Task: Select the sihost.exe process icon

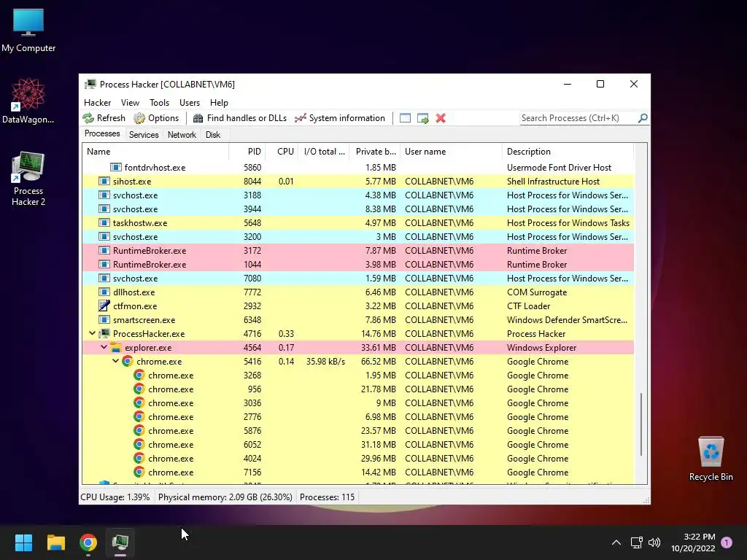Action: (104, 181)
